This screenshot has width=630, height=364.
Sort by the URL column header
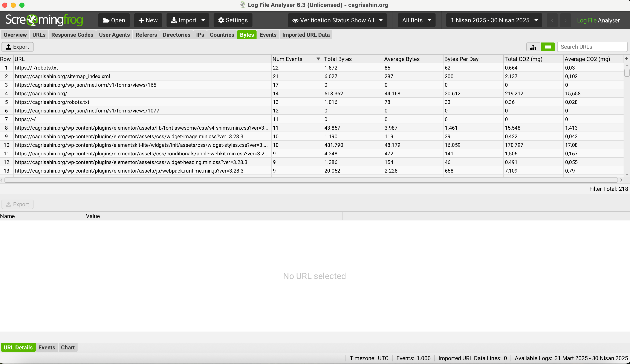click(x=142, y=59)
